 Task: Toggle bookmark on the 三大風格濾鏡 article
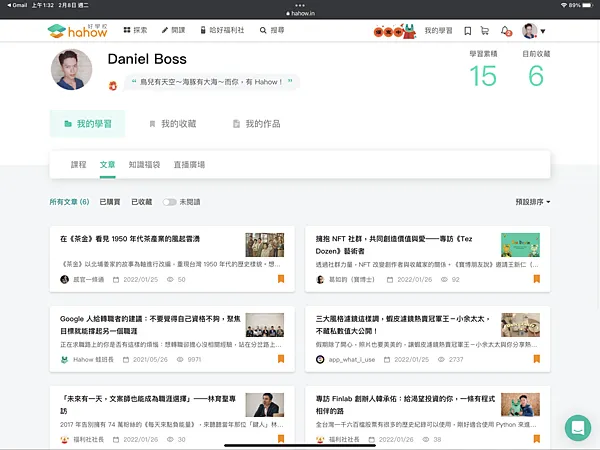[x=536, y=359]
